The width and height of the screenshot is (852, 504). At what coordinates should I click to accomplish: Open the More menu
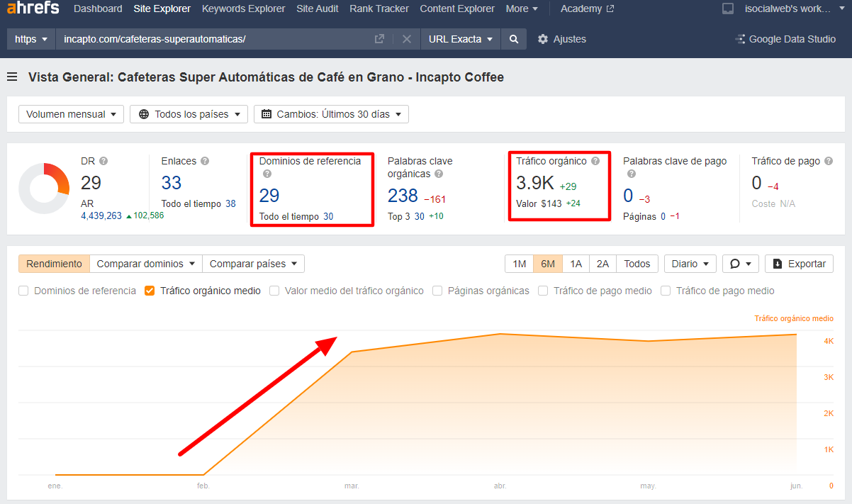(522, 9)
